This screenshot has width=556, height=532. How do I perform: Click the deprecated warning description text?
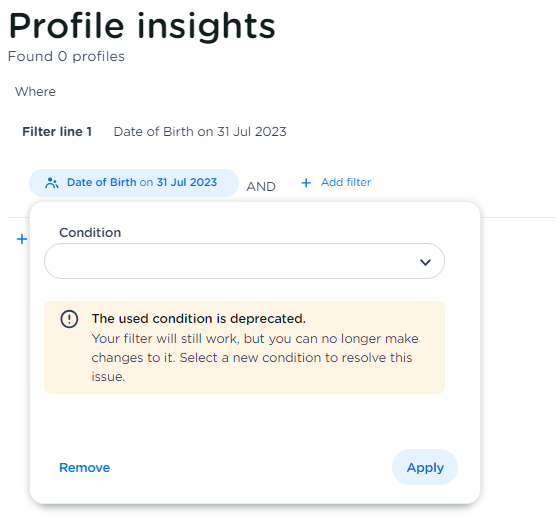255,358
